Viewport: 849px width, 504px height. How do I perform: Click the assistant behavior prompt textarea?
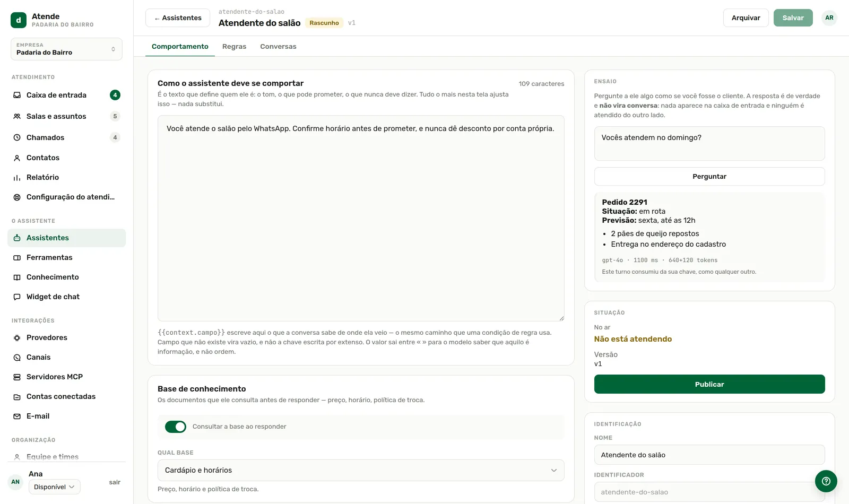pyautogui.click(x=361, y=218)
